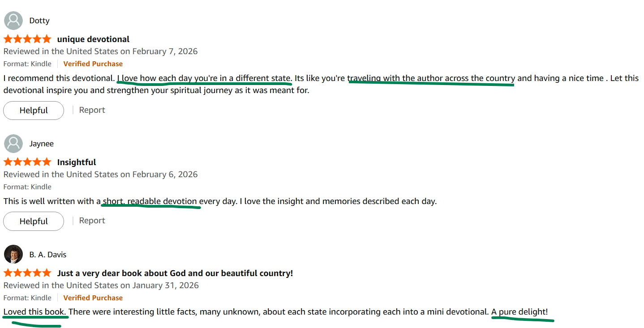Click the reviewer name B. A. Davis
The width and height of the screenshot is (644, 328).
click(x=48, y=255)
